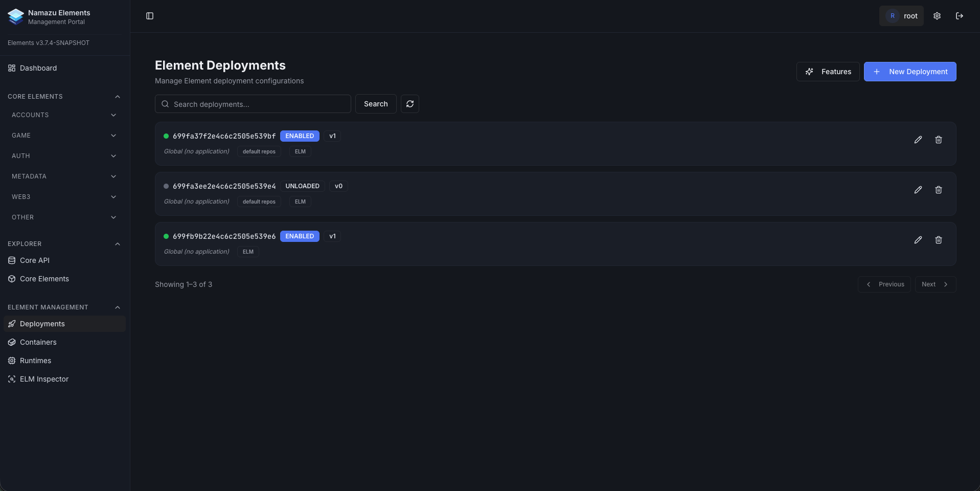This screenshot has height=491, width=980.
Task: Expand the Accounts section
Action: click(64, 115)
